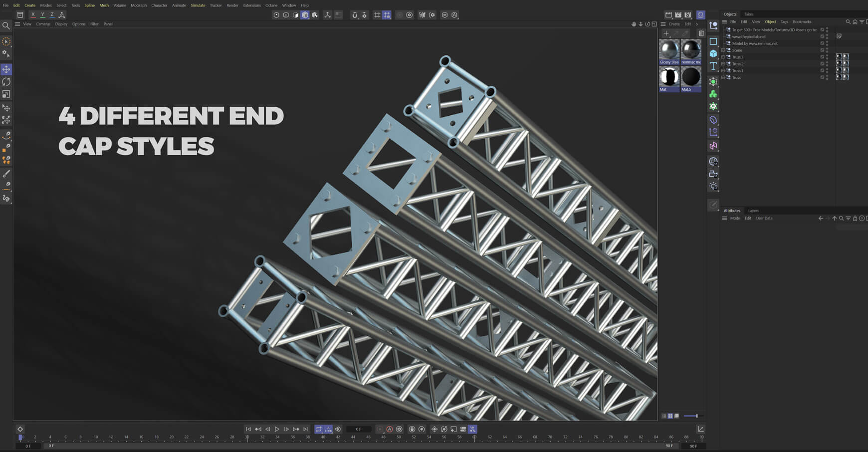This screenshot has height=452, width=868.
Task: Go to the end of the animation
Action: 306,429
